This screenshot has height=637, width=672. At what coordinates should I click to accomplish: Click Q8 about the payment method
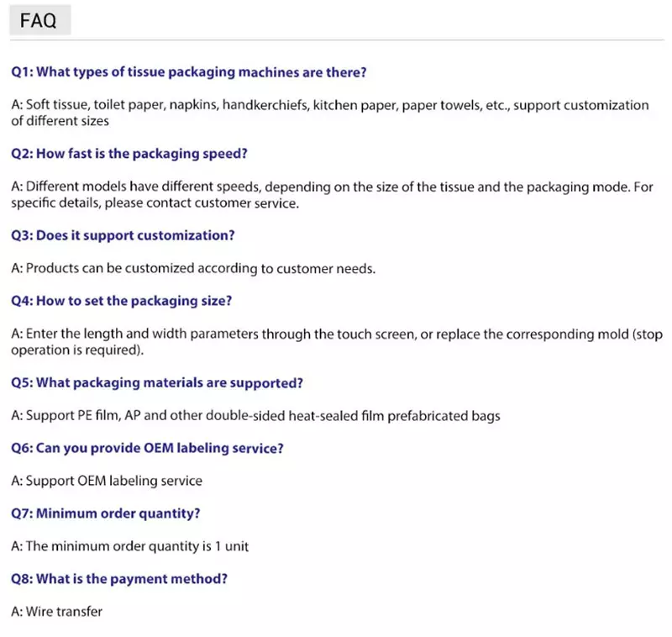tap(119, 578)
